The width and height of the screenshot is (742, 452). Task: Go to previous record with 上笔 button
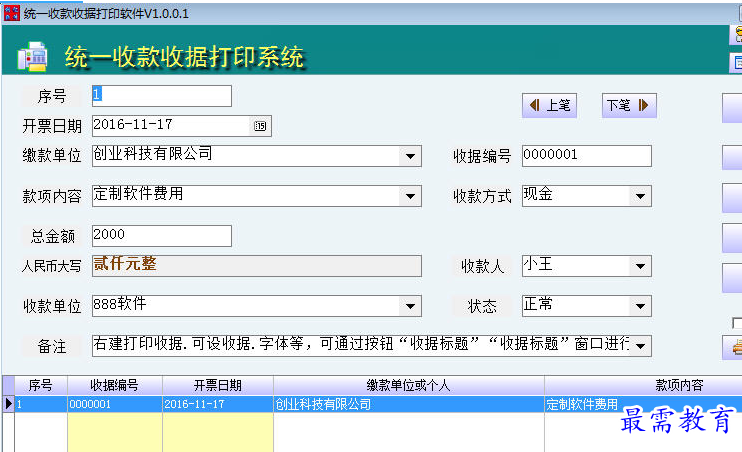[549, 105]
